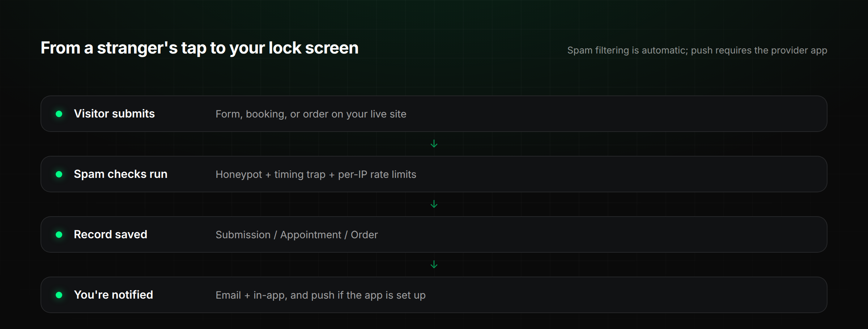Select the Record saved step title
Screen dimensions: 868x329
click(110, 235)
